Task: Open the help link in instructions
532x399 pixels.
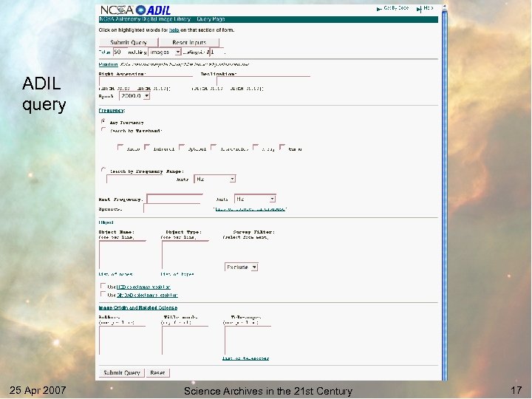Action: tap(174, 30)
